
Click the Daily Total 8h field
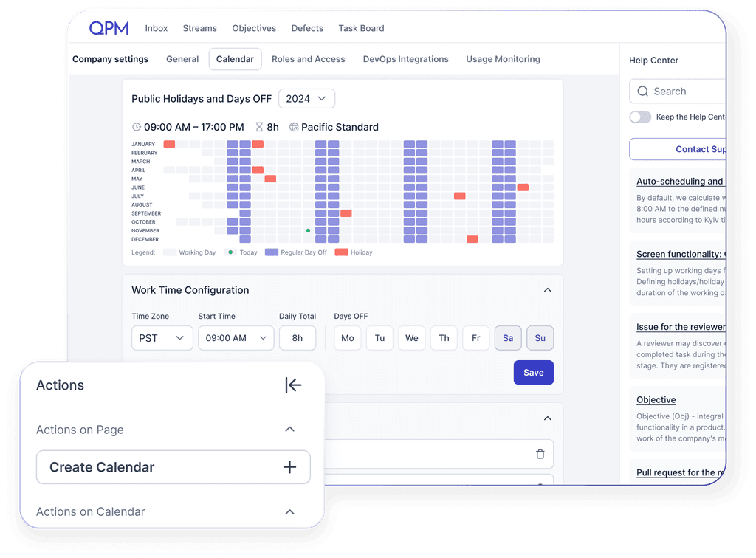(298, 338)
